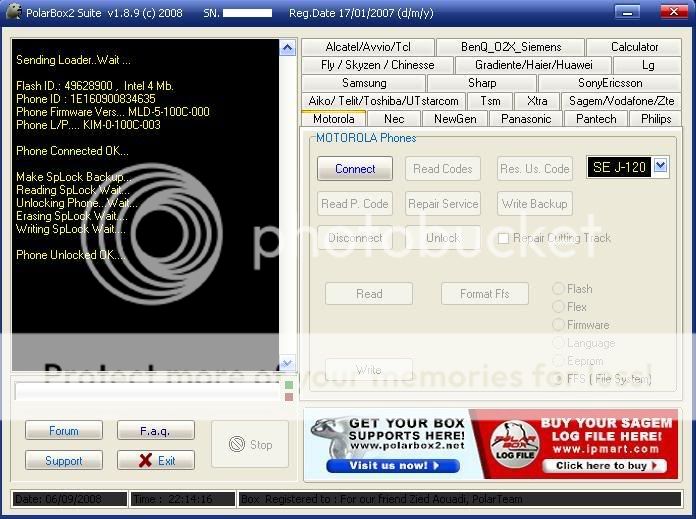This screenshot has width=696, height=519.
Task: Enable the Repair Cutting Track checkbox
Action: 503,238
